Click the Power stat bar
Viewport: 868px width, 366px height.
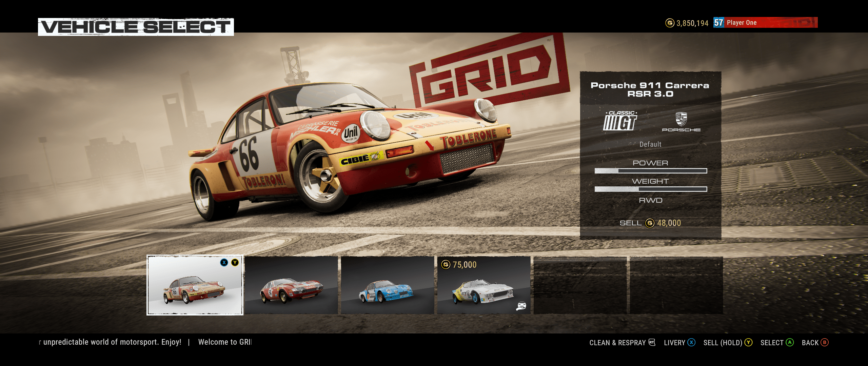tap(650, 171)
